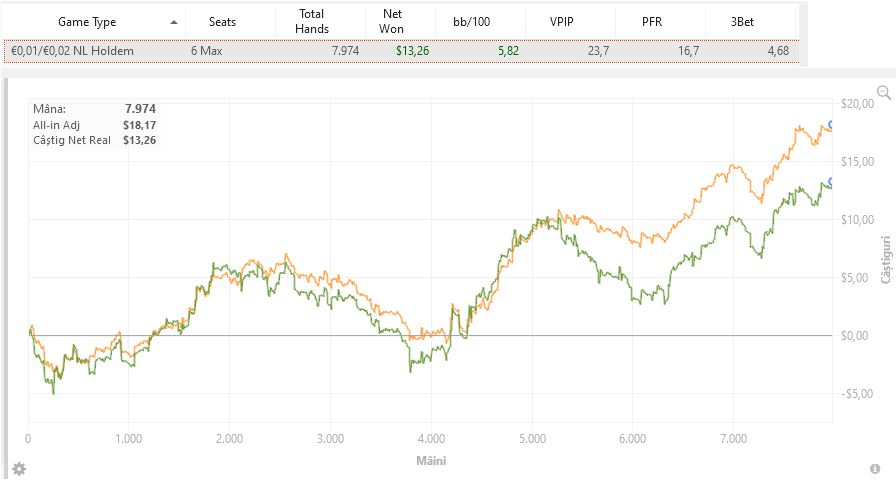Click the -$5,00 y-axis tick label
The width and height of the screenshot is (896, 483).
(x=857, y=394)
